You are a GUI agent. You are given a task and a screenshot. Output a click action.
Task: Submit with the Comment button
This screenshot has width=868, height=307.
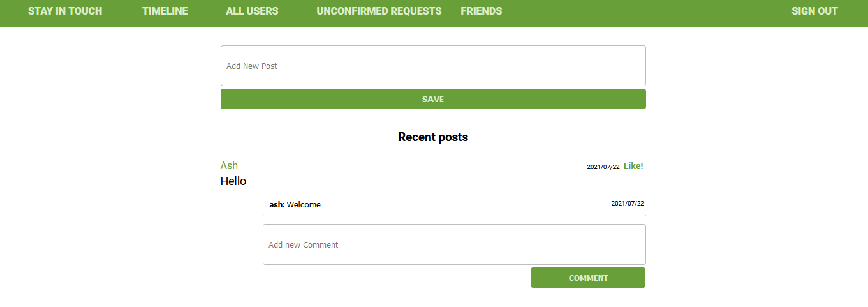pyautogui.click(x=588, y=278)
